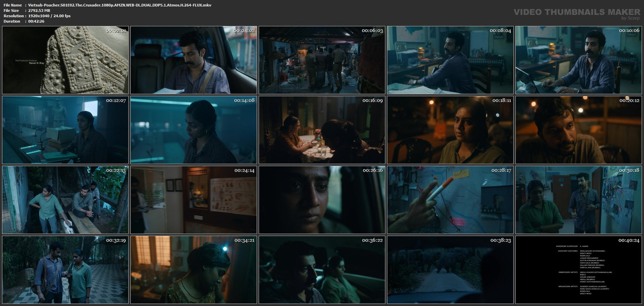Pick the frame stamped 00:32:19

[x=65, y=270]
